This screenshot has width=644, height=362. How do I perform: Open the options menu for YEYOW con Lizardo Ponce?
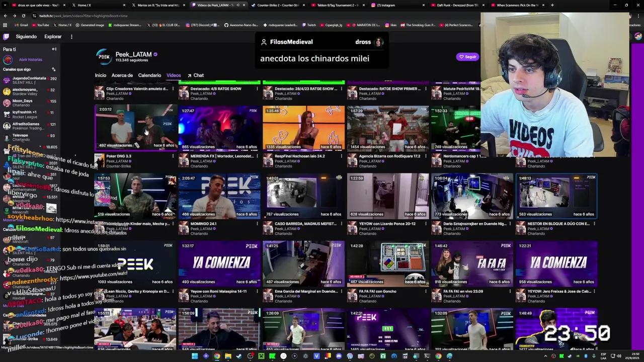click(x=426, y=224)
